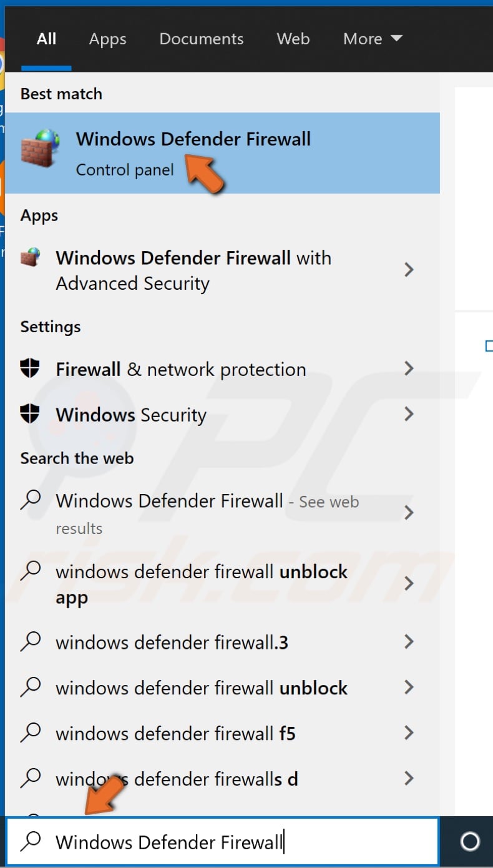Click the shield icon beside Windows Security

coord(29,414)
